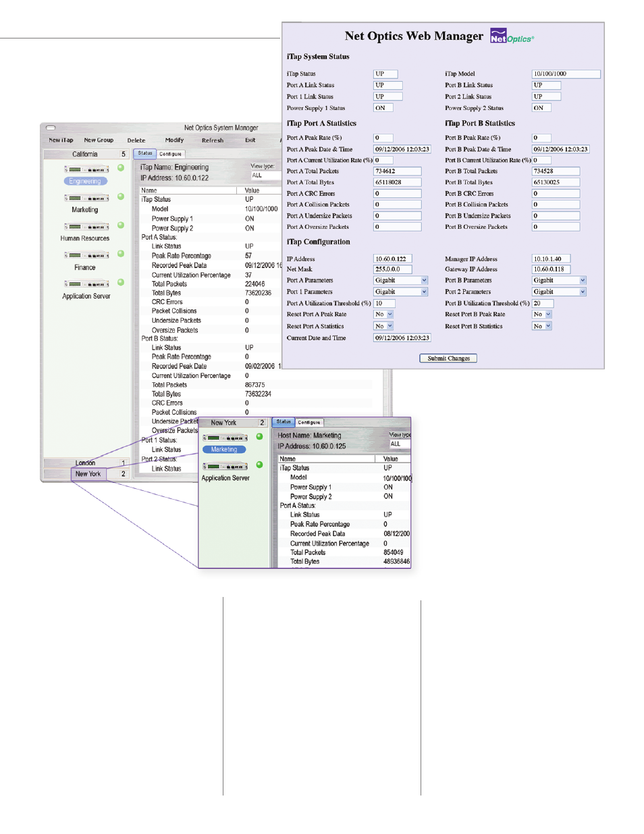This screenshot has height=834, width=644.
Task: Click Exit in System Manager menu
Action: pyautogui.click(x=250, y=140)
